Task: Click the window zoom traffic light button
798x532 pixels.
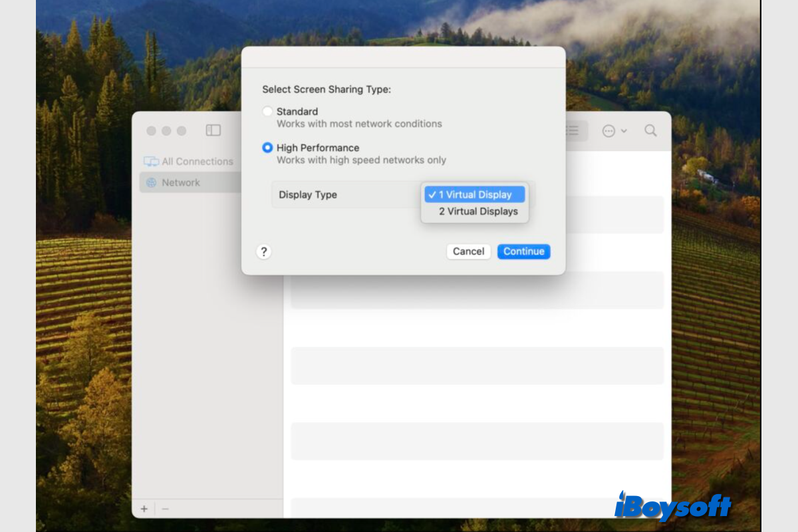Action: (182, 131)
